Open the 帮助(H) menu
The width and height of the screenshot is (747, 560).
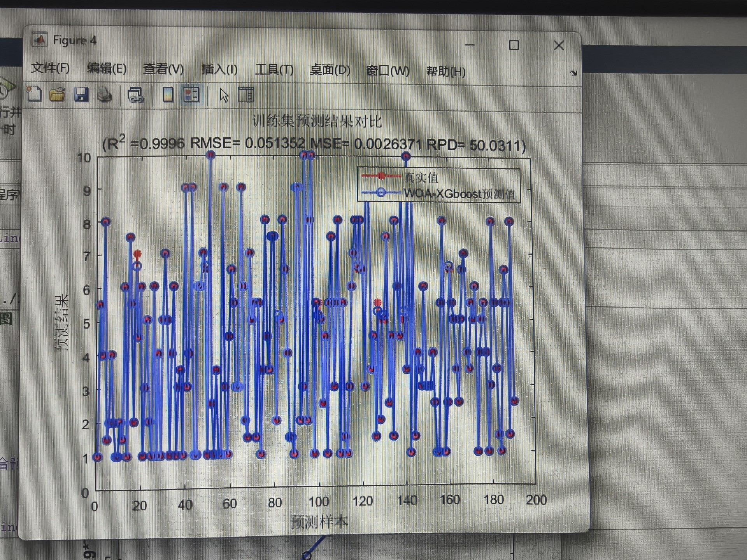pyautogui.click(x=446, y=72)
